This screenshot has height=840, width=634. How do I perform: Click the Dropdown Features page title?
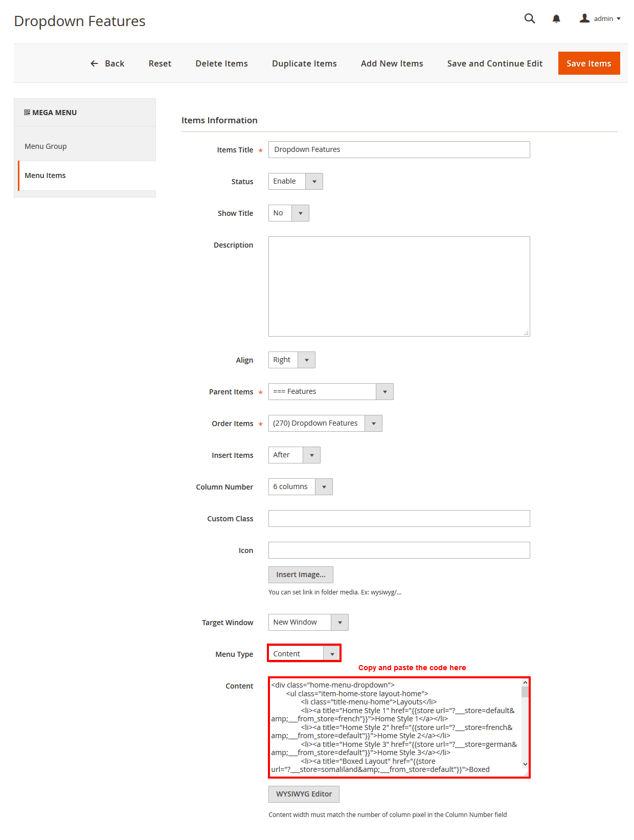pyautogui.click(x=80, y=21)
